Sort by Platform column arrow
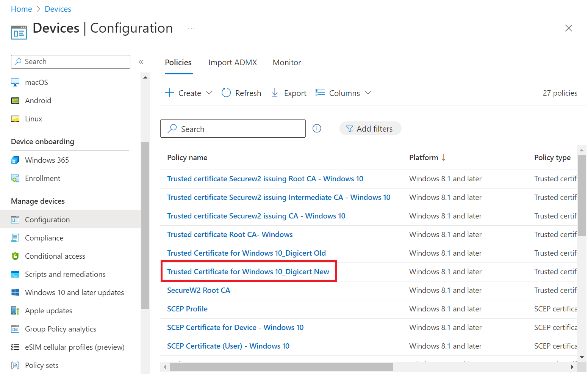588x374 pixels. click(444, 157)
